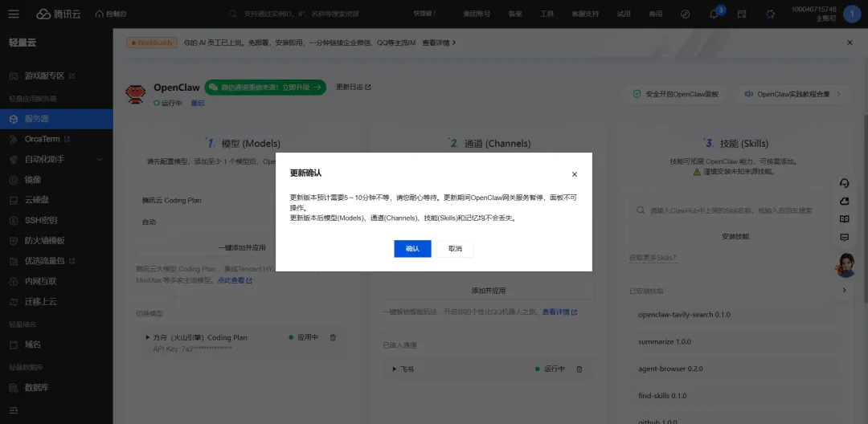Open the account avatar labeled 1
This screenshot has height=424, width=868.
click(851, 14)
